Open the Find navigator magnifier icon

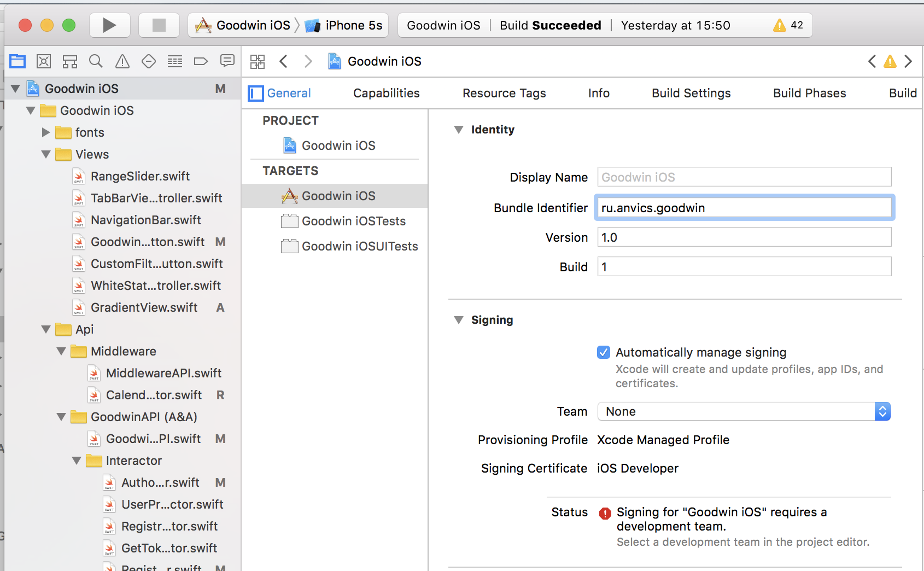[96, 61]
